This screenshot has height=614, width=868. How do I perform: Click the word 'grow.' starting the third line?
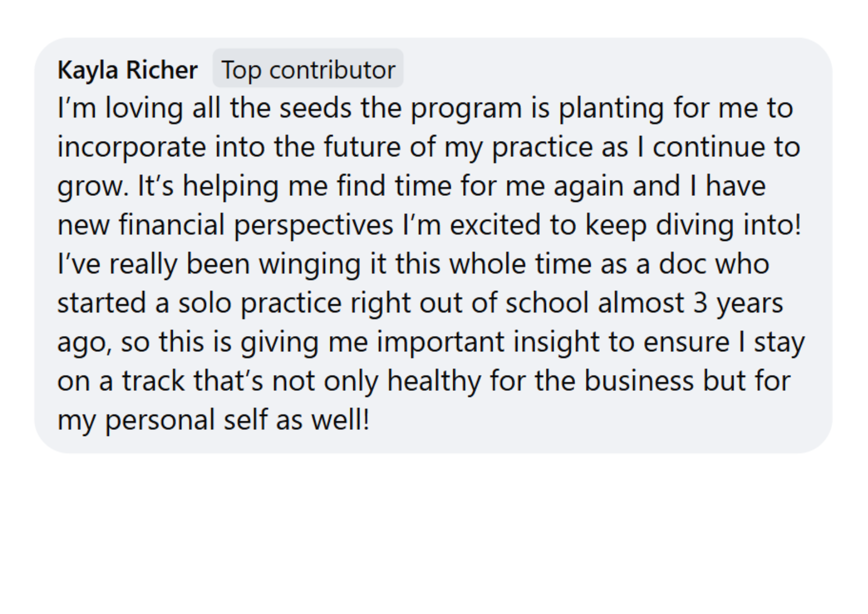93,186
